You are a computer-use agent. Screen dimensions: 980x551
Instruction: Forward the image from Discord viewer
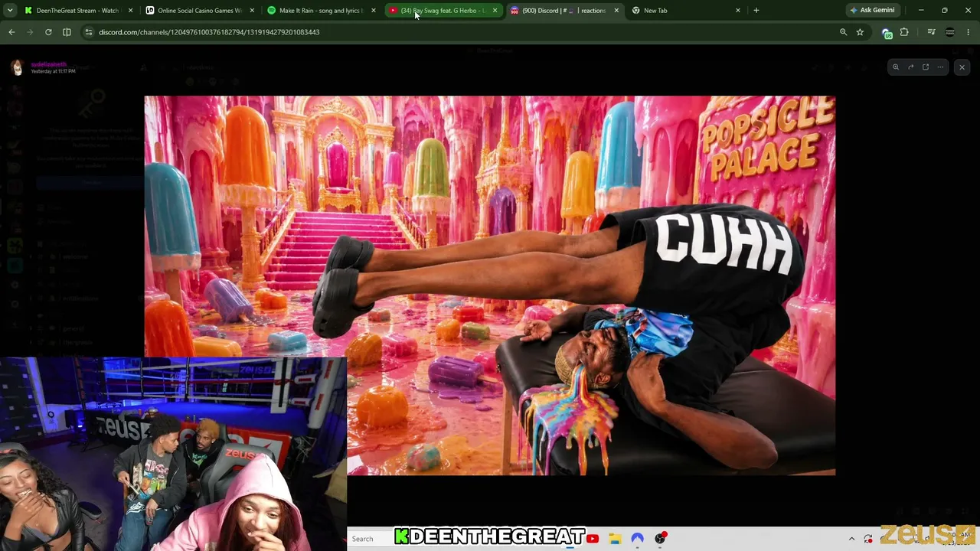point(910,67)
